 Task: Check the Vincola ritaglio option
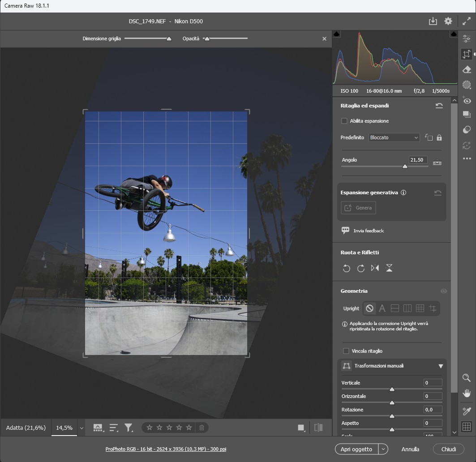click(x=345, y=351)
